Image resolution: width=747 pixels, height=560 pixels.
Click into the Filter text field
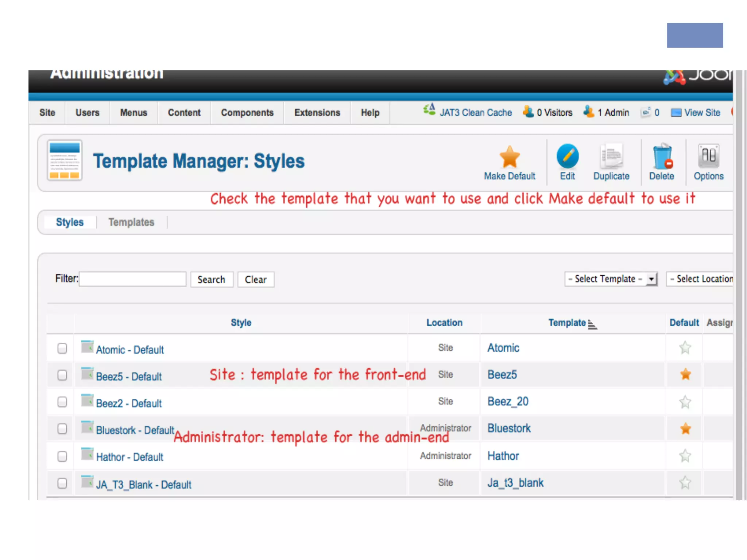(x=133, y=279)
